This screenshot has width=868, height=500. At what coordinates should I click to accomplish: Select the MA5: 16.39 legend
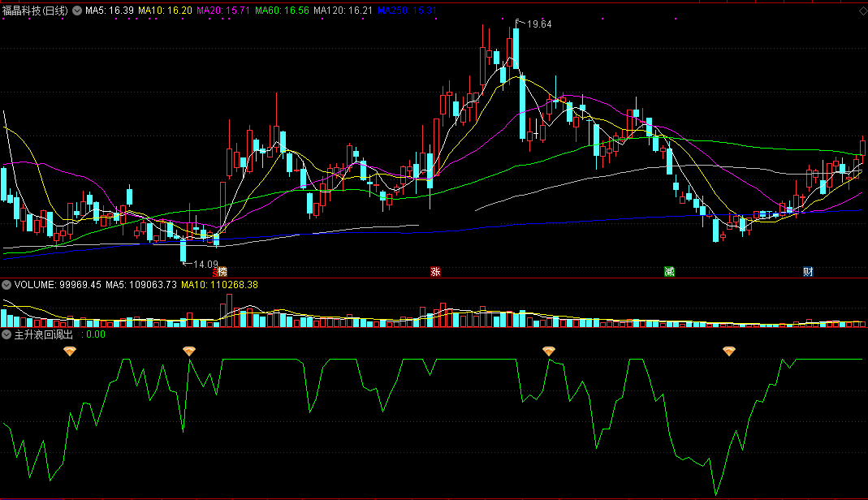click(x=110, y=11)
